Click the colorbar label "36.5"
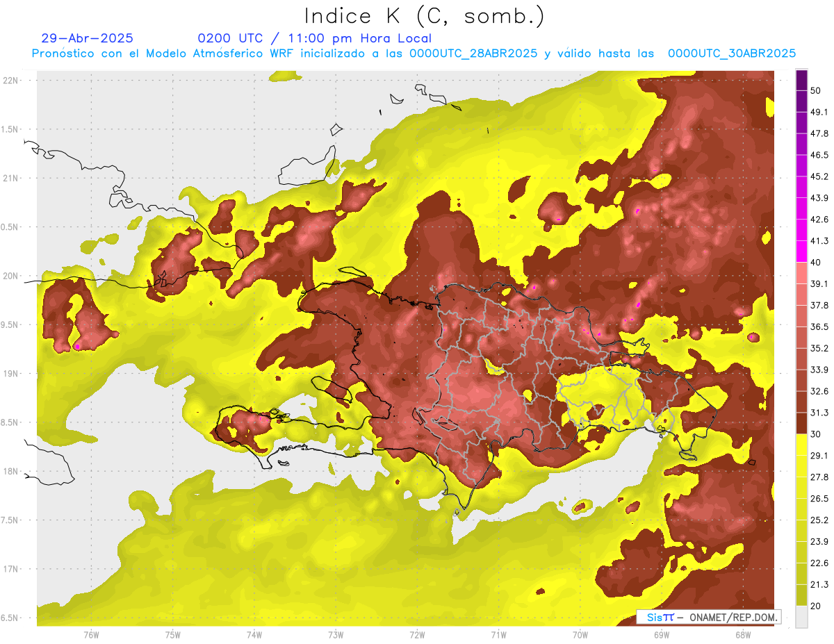834x644 pixels. pyautogui.click(x=819, y=327)
